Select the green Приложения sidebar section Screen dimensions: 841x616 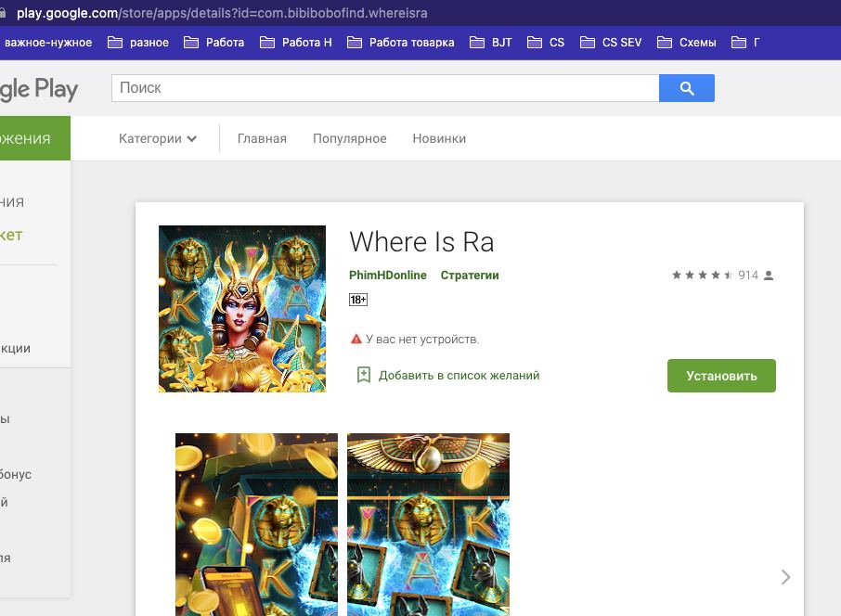pyautogui.click(x=35, y=138)
